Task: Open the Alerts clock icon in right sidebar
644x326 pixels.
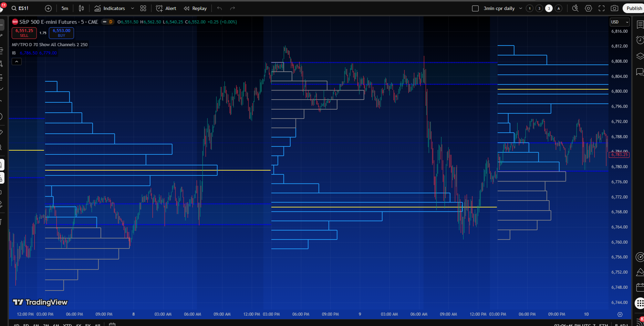Action: (x=640, y=40)
